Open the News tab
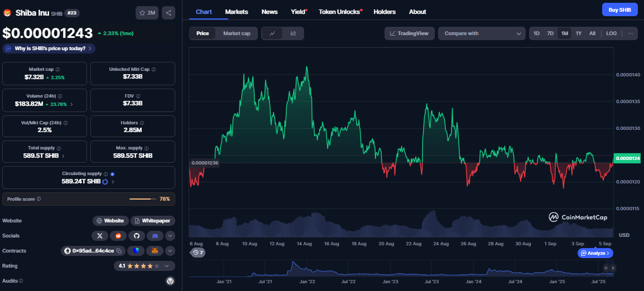 click(270, 12)
